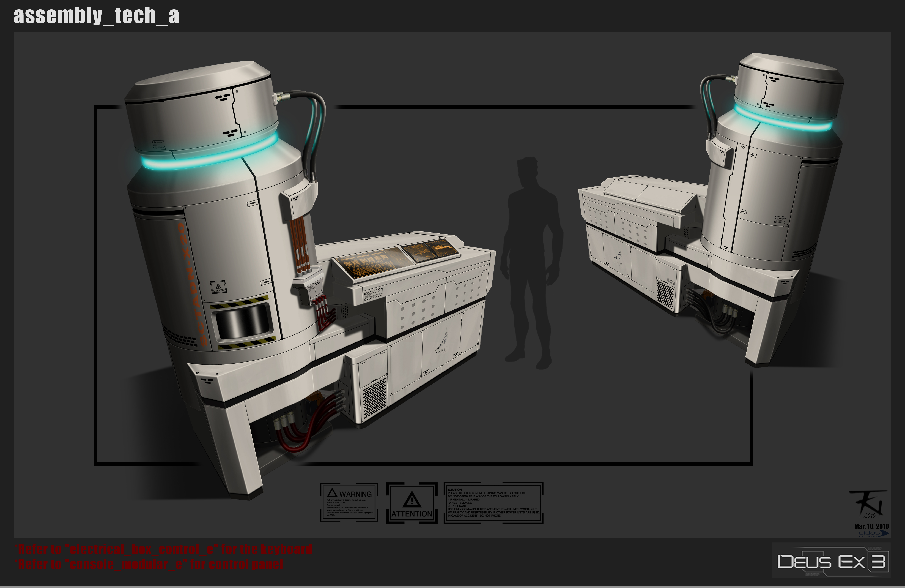Image resolution: width=905 pixels, height=588 pixels.
Task: Click the electrical_box_control_e reference note
Action: click(163, 549)
